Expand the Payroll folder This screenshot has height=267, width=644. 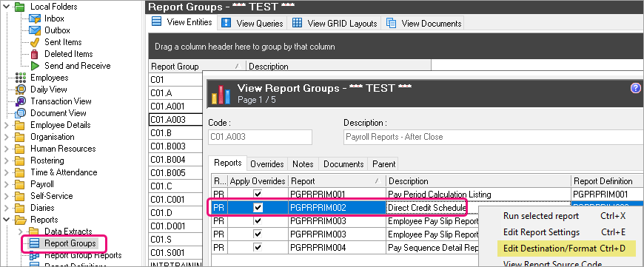click(x=6, y=184)
